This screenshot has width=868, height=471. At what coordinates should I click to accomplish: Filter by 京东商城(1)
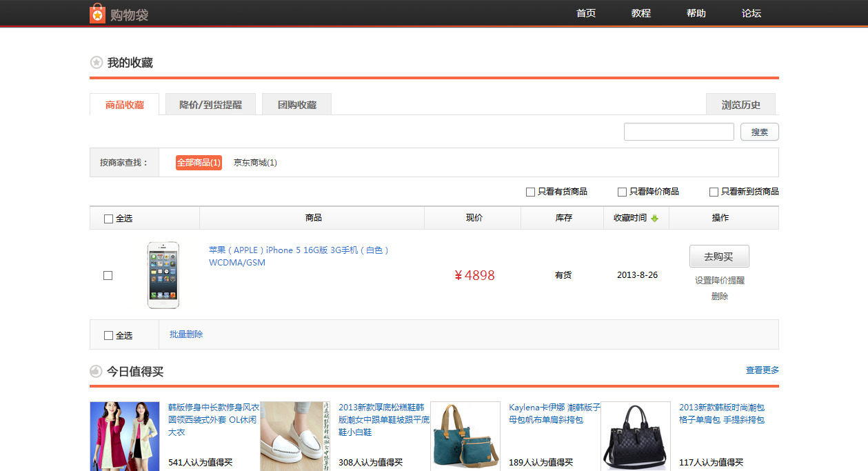255,163
